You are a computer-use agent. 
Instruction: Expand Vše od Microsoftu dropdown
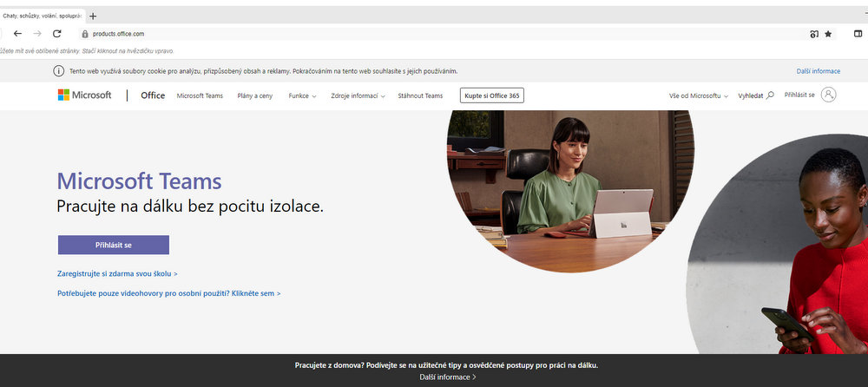(x=699, y=95)
